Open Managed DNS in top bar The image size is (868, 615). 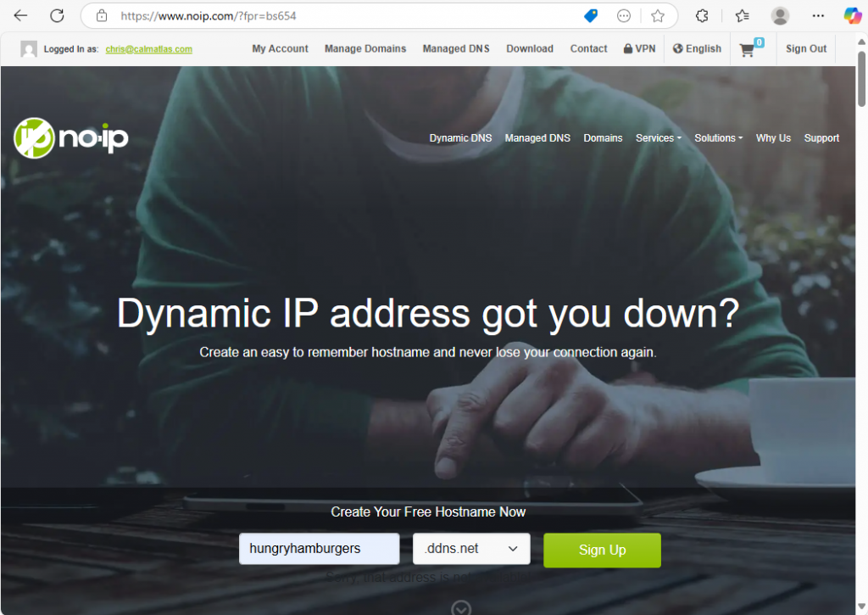point(456,48)
